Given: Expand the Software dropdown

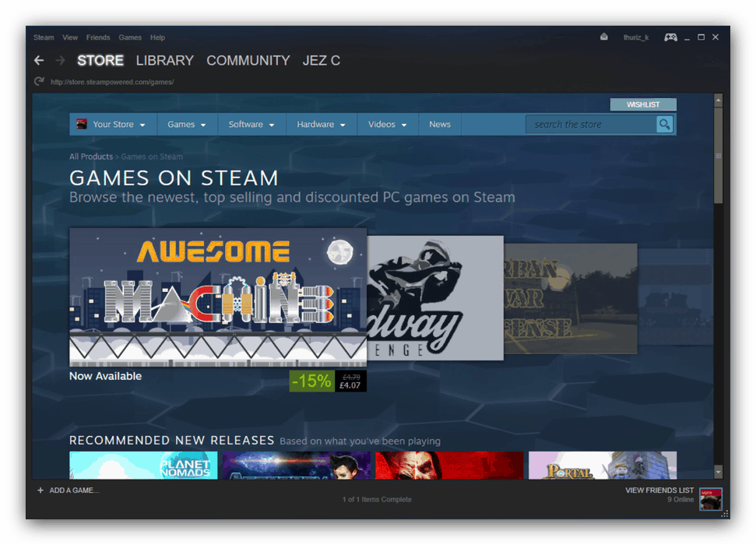Looking at the screenshot, I should click(x=251, y=125).
